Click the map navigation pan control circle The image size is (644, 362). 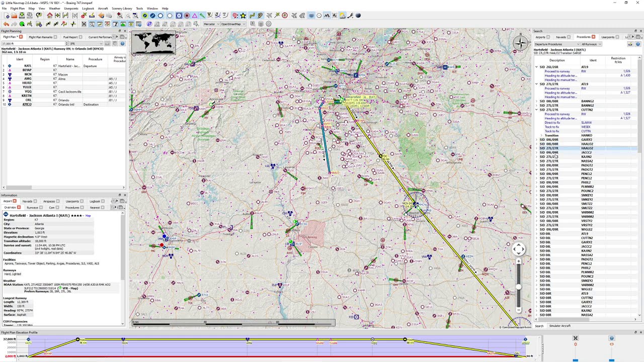coord(519,249)
